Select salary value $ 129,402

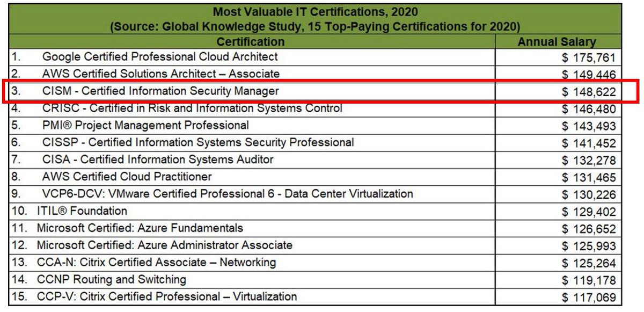coord(589,212)
